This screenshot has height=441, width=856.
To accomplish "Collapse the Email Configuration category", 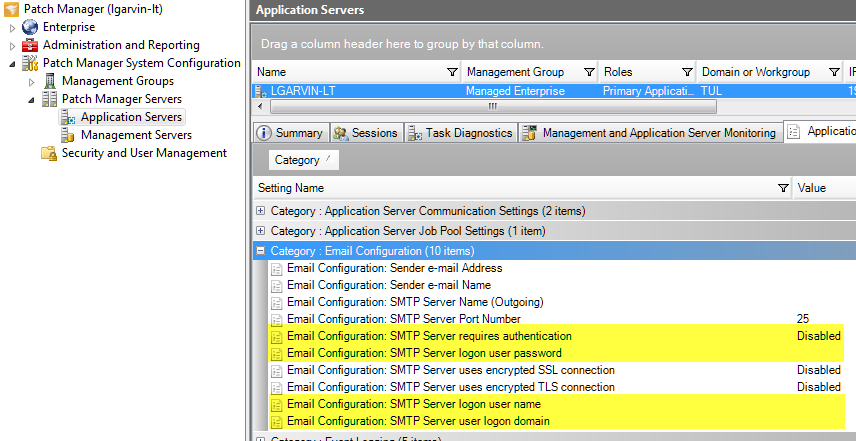I will [x=261, y=251].
